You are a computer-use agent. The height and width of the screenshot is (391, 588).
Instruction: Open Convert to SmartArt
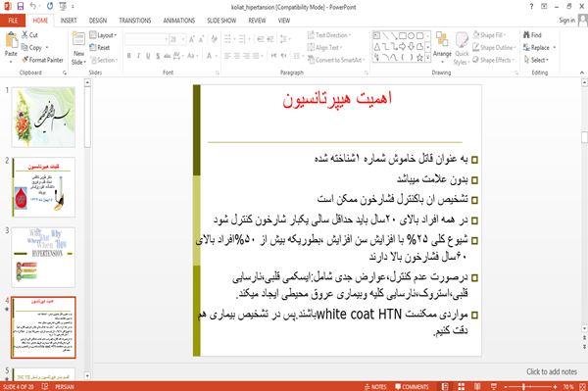(x=336, y=60)
